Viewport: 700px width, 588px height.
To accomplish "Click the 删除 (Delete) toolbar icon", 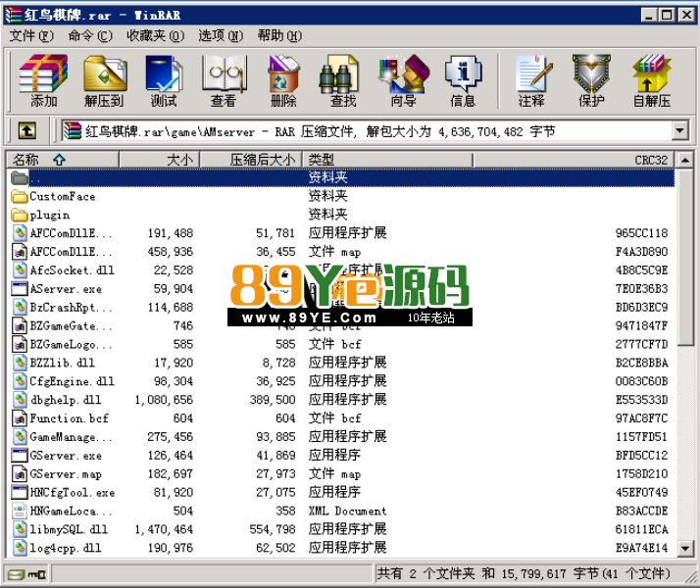I will (283, 80).
